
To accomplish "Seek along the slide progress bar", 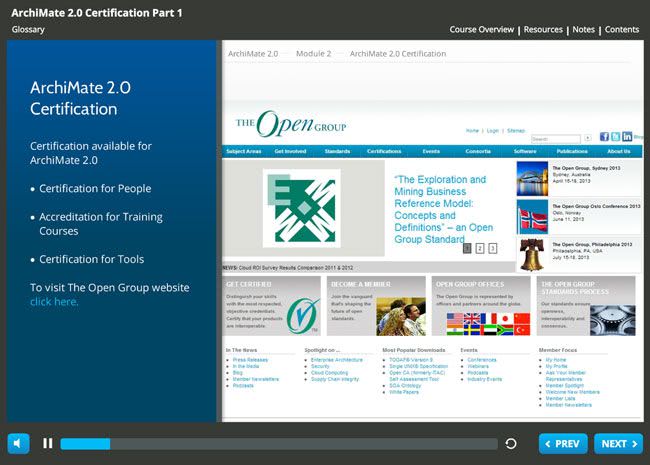I will pyautogui.click(x=279, y=444).
